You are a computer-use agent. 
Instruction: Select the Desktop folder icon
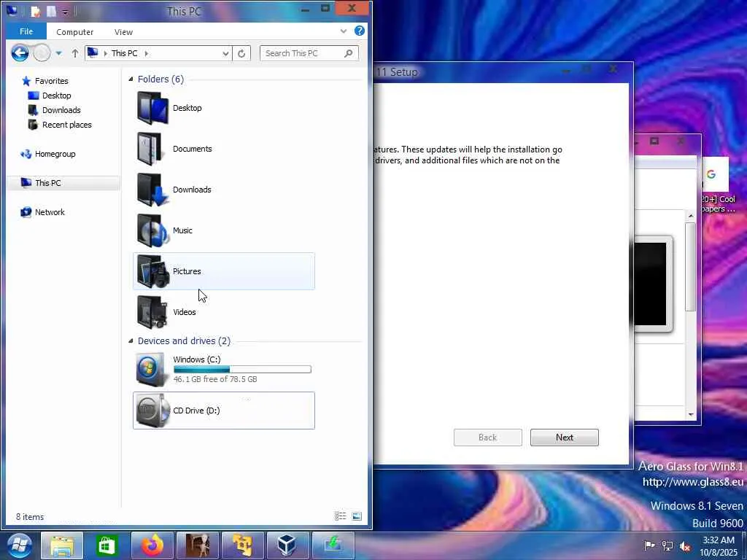pos(152,108)
